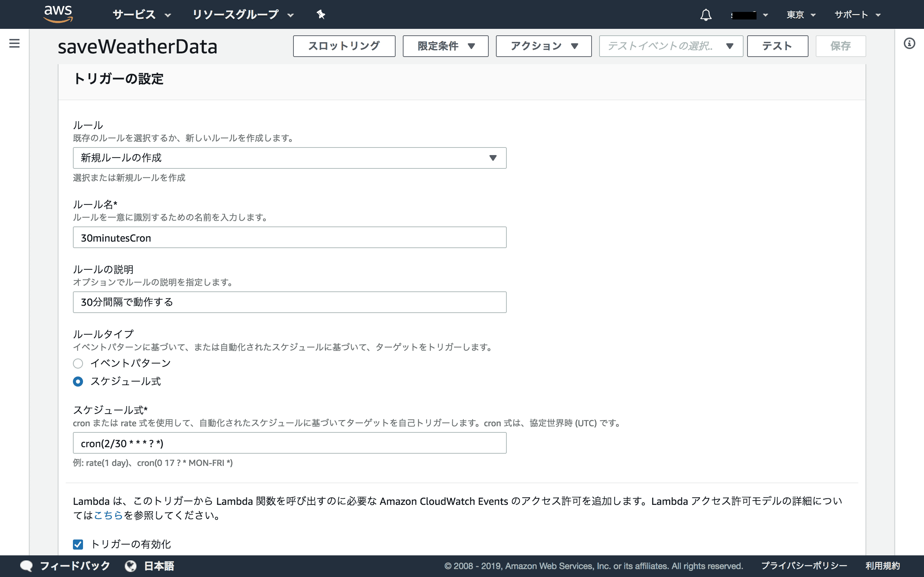Select the イベントパターン radio button
This screenshot has width=924, height=577.
[x=78, y=362]
